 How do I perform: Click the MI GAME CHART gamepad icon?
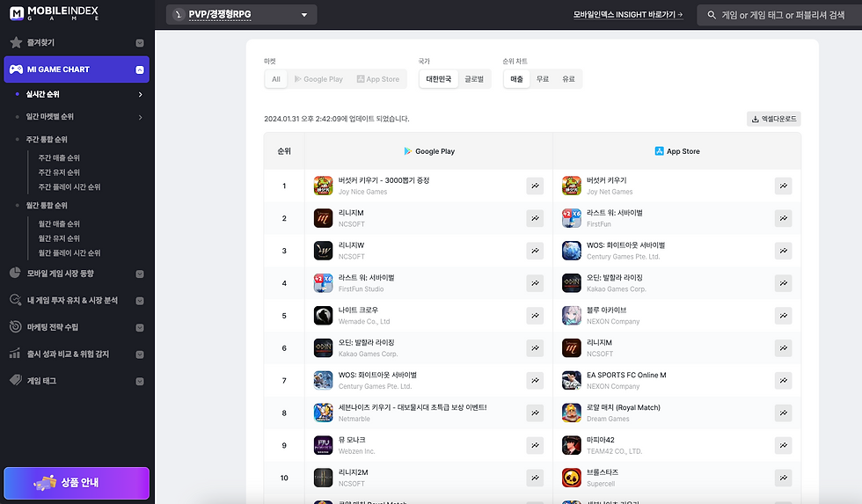click(17, 69)
